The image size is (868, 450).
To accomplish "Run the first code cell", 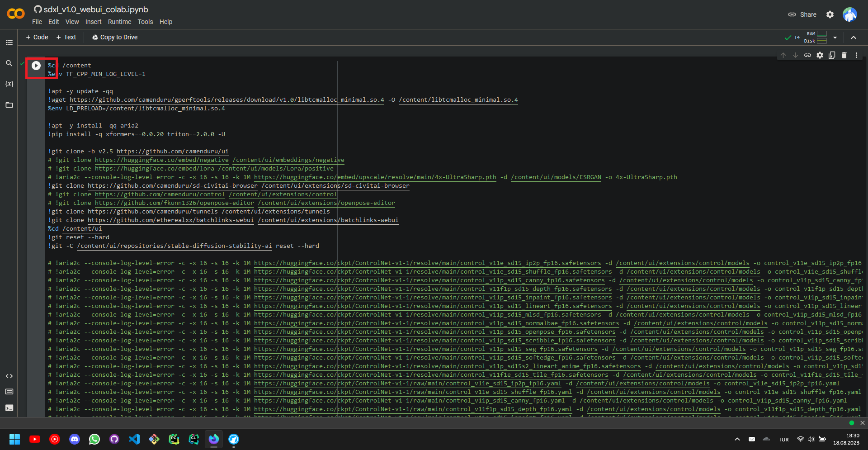I will pos(36,66).
